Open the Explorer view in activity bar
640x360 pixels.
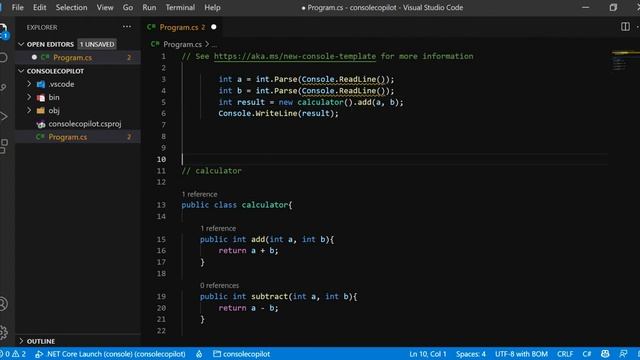click(3, 30)
